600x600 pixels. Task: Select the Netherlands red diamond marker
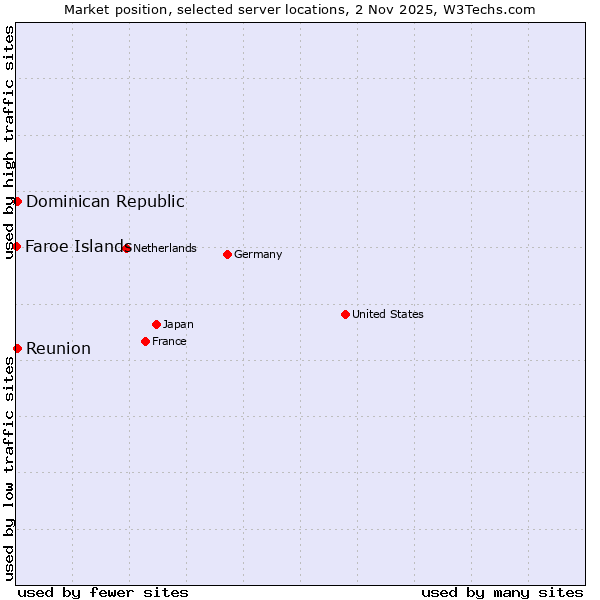(127, 248)
